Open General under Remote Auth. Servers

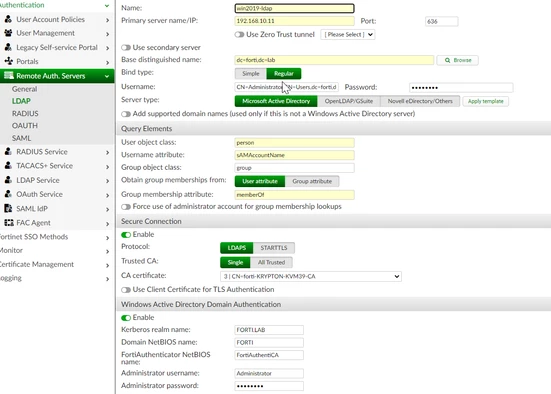tap(24, 89)
